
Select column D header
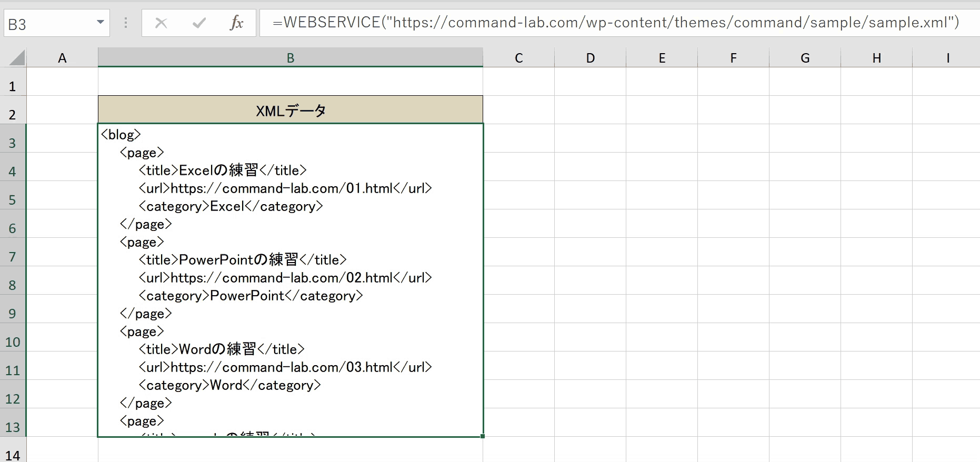[x=590, y=58]
